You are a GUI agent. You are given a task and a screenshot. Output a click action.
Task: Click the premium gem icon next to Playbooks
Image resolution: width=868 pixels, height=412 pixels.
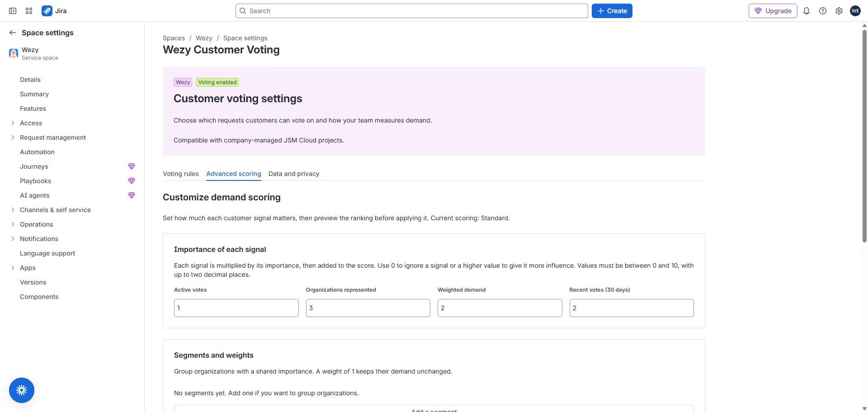pos(132,181)
